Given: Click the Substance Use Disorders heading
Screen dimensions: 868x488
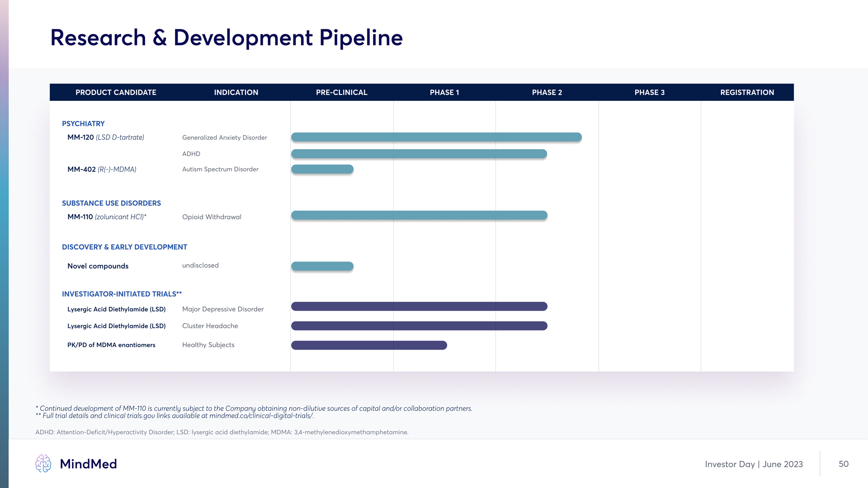Looking at the screenshot, I should pos(111,203).
